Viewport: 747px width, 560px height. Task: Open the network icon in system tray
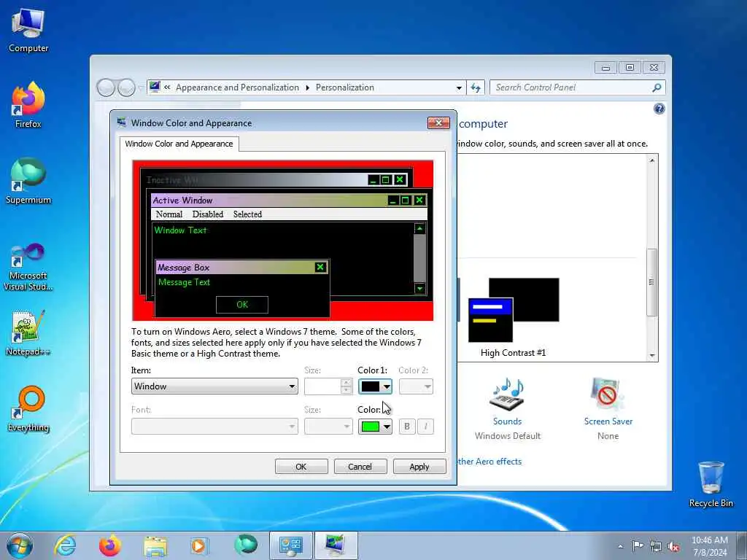(656, 546)
